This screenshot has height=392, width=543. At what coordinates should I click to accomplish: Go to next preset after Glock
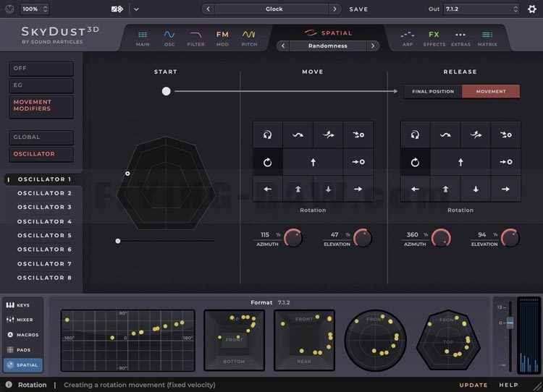pos(334,9)
